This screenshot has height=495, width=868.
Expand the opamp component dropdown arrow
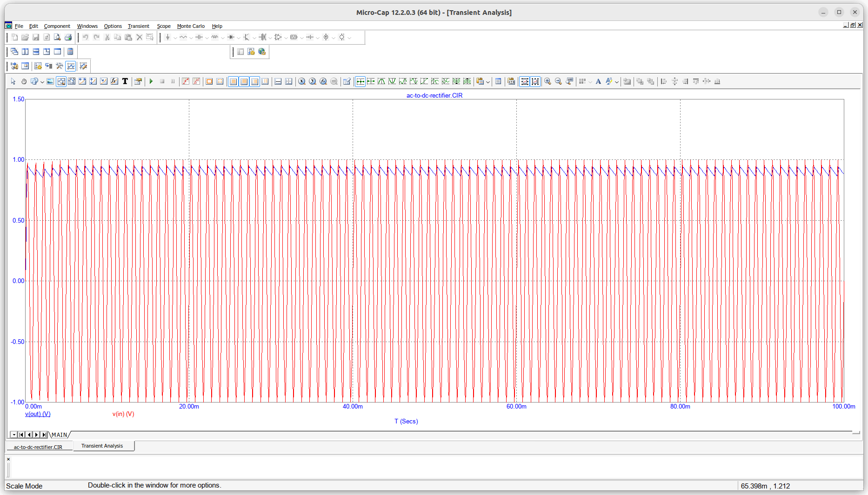[x=286, y=38]
